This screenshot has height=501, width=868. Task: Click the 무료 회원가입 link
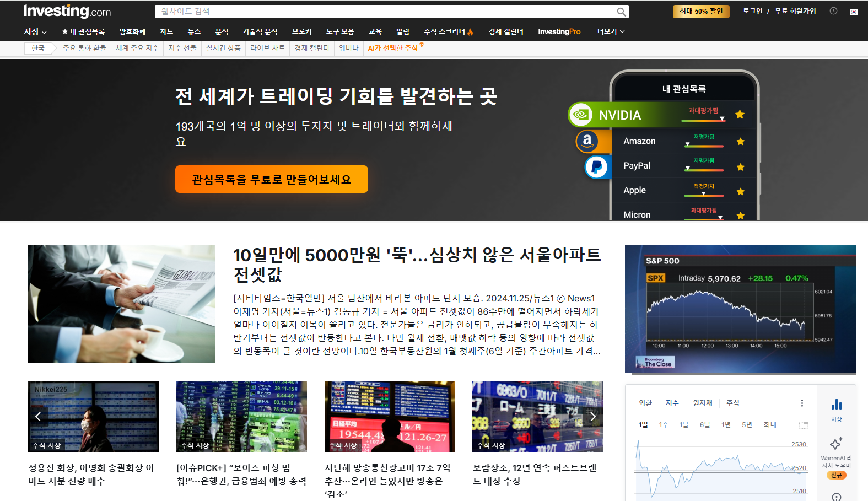pyautogui.click(x=795, y=11)
